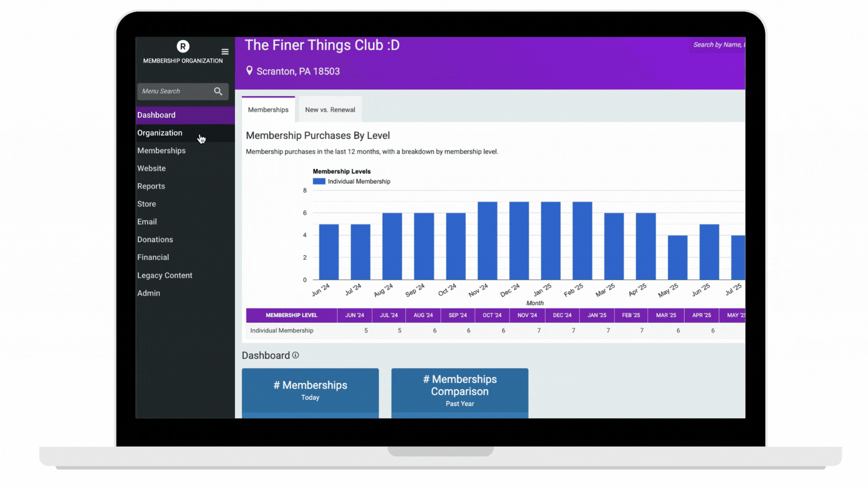Open the Admin menu item
This screenshot has height=488, width=868.
click(x=185, y=293)
